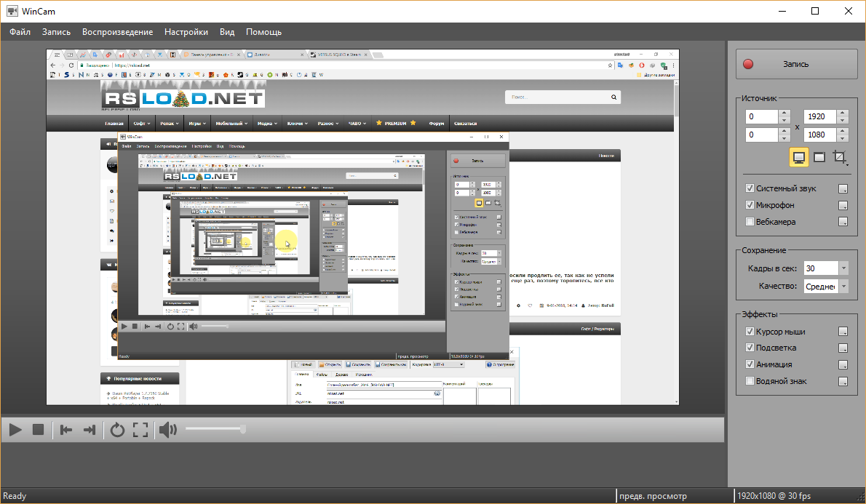Enable the Водяной знак checkbox
This screenshot has height=504, width=866.
click(x=750, y=380)
